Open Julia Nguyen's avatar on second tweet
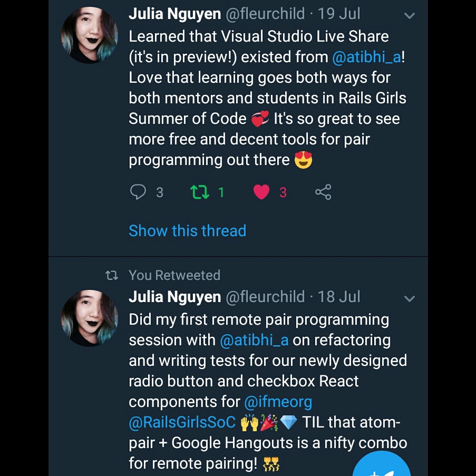Screen dimensions: 476x476 [x=90, y=318]
